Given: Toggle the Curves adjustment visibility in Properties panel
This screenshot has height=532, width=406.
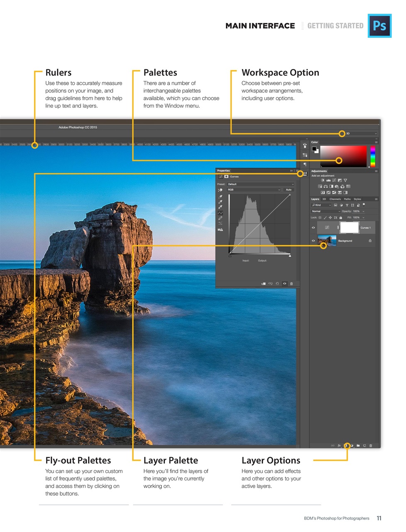Looking at the screenshot, I should tap(284, 284).
